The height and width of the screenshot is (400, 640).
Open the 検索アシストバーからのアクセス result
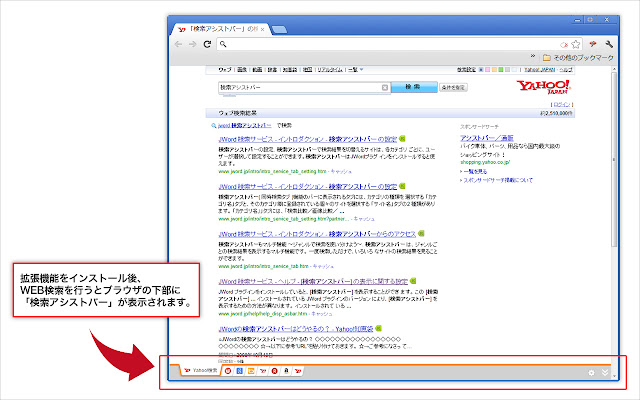click(317, 234)
